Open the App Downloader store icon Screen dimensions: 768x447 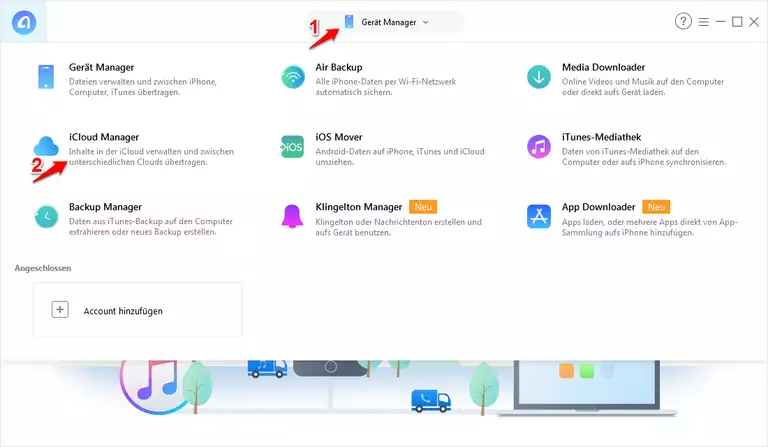click(539, 216)
